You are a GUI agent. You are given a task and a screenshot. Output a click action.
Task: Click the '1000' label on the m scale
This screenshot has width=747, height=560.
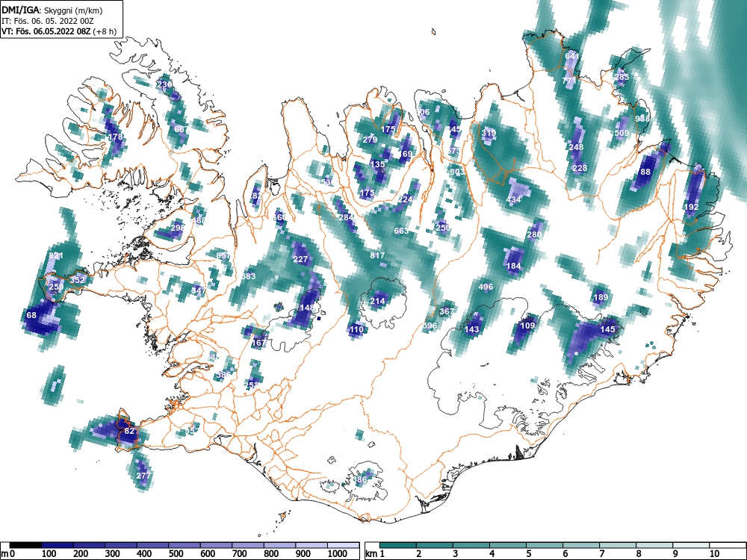click(338, 554)
